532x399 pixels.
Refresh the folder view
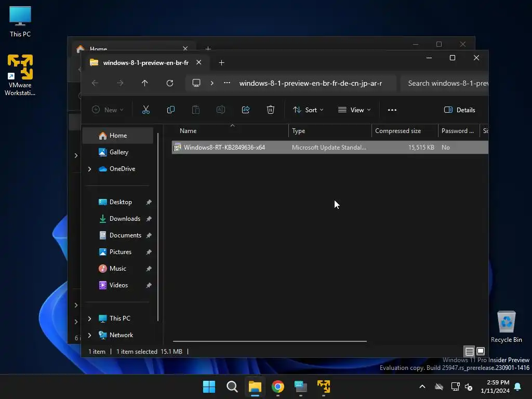pyautogui.click(x=170, y=83)
